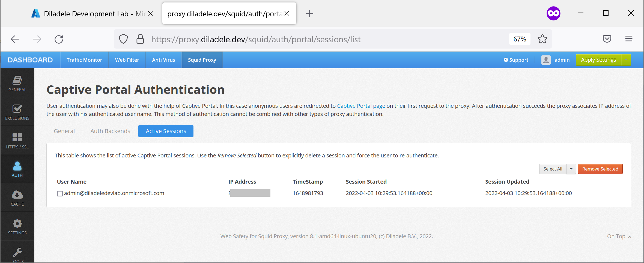Click the user name admin@diladeledevlab.onmicrosoft.com
Screen dimensions: 644x263
(x=114, y=193)
